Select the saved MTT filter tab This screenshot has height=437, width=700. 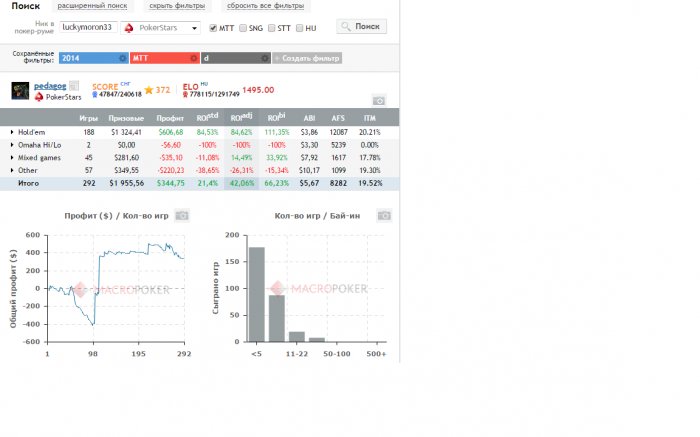click(165, 58)
